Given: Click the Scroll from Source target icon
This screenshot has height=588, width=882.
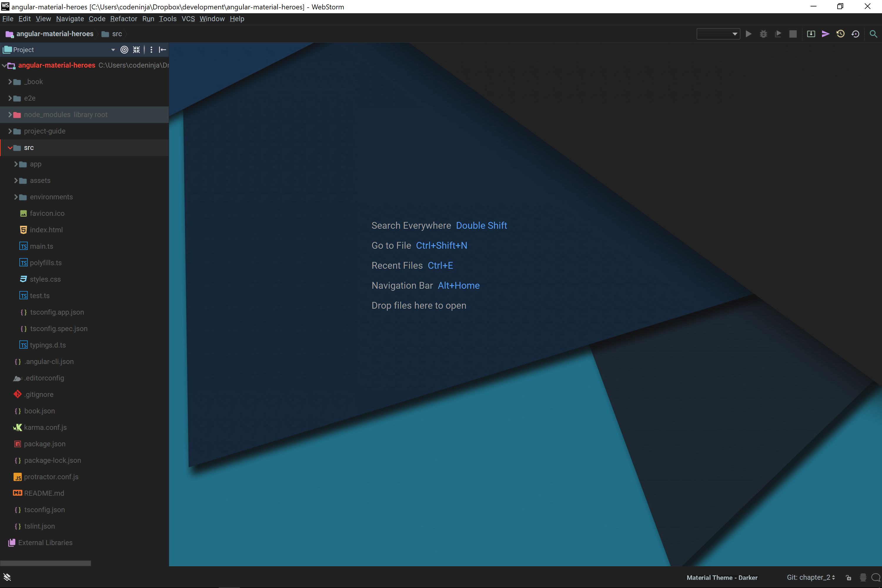Looking at the screenshot, I should 124,49.
